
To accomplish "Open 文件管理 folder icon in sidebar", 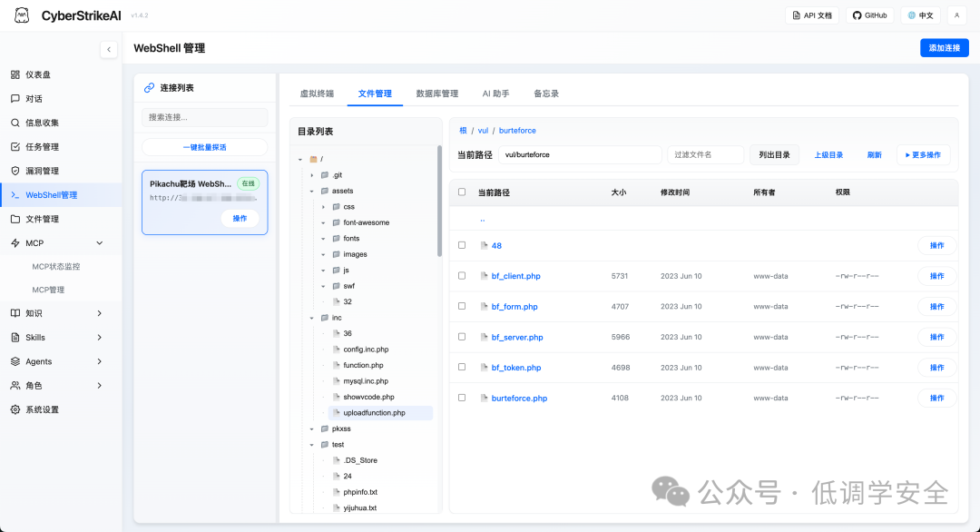I will pos(15,219).
